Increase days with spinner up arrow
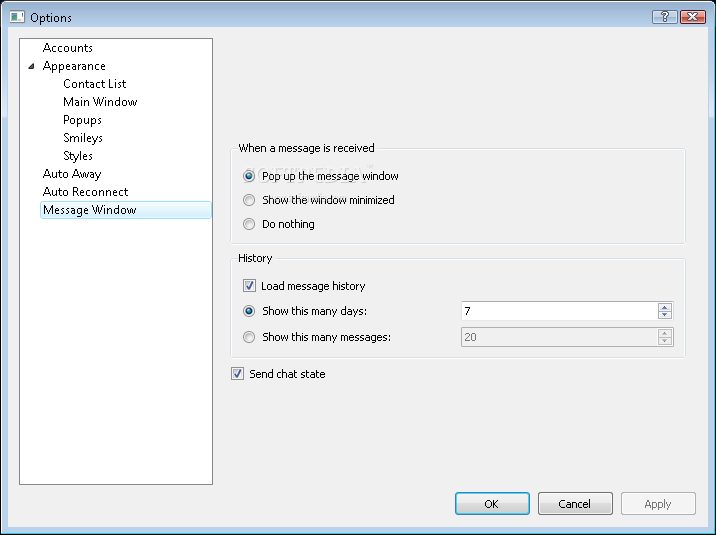This screenshot has width=716, height=535. coord(665,307)
